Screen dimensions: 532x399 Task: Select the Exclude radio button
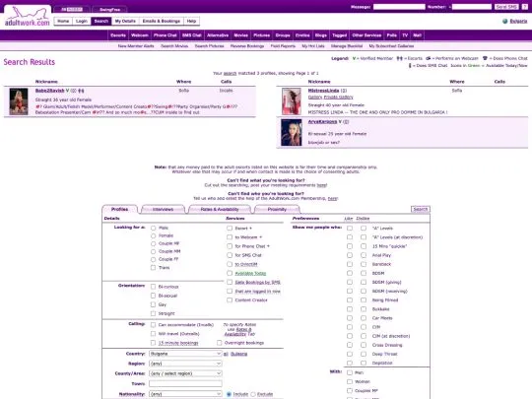(253, 394)
